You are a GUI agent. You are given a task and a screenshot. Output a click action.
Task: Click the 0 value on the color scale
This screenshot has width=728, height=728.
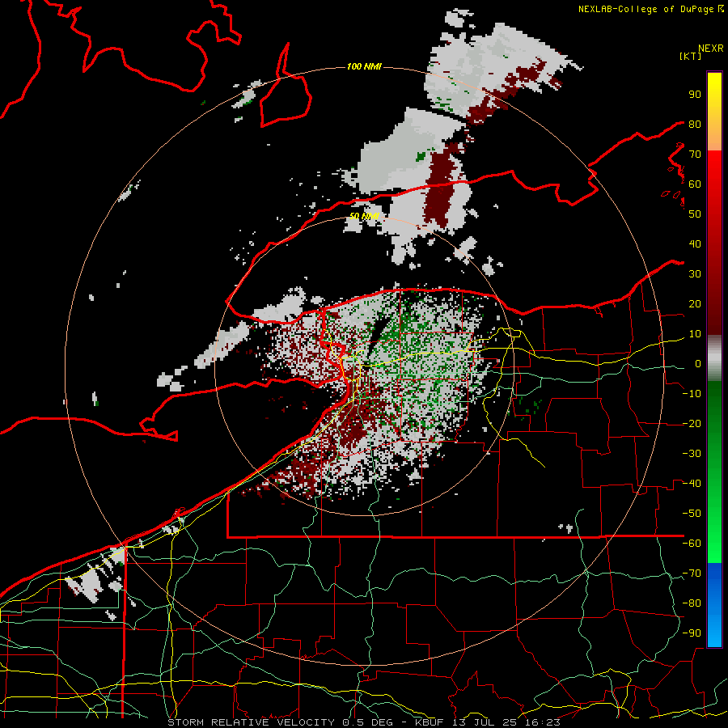coord(698,363)
